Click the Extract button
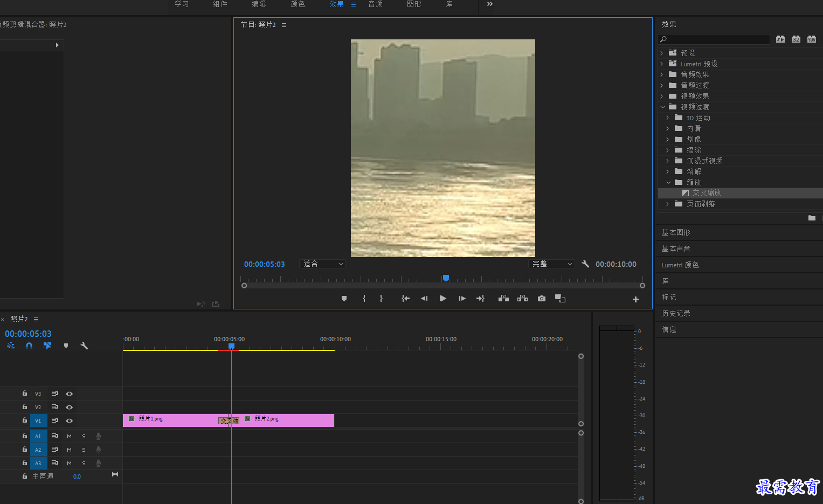The width and height of the screenshot is (823, 504). [522, 298]
